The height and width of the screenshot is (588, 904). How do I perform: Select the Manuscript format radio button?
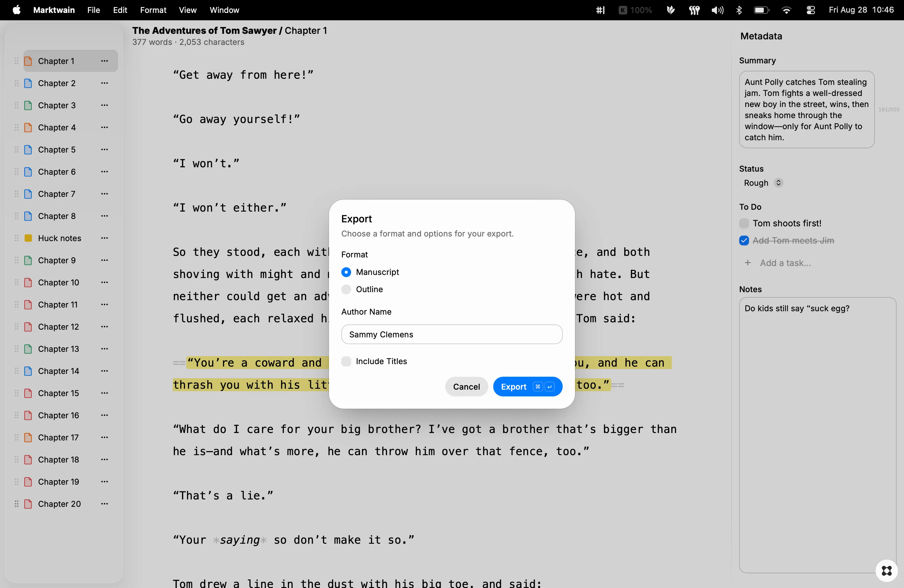346,272
